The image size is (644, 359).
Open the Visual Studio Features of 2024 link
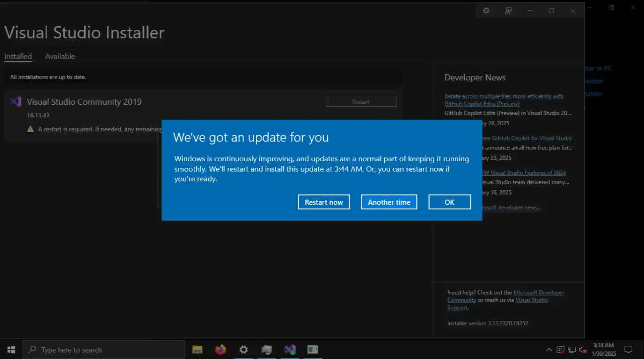tap(524, 173)
